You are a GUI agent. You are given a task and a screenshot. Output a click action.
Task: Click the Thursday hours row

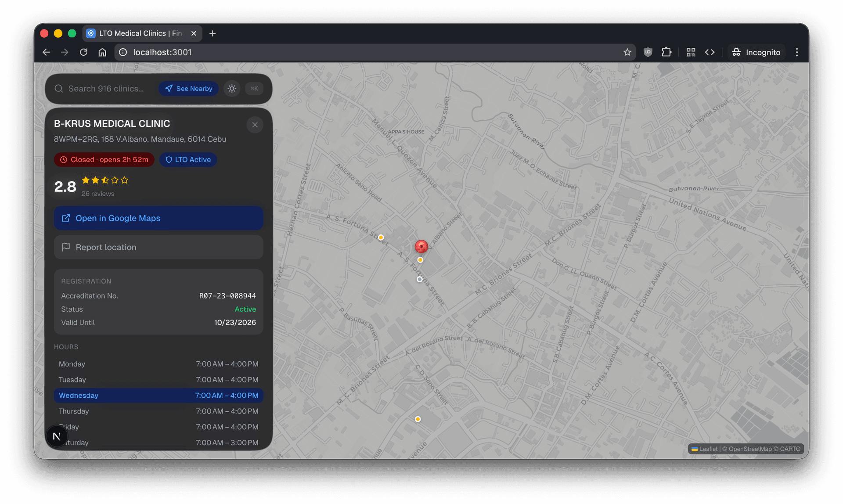click(159, 411)
